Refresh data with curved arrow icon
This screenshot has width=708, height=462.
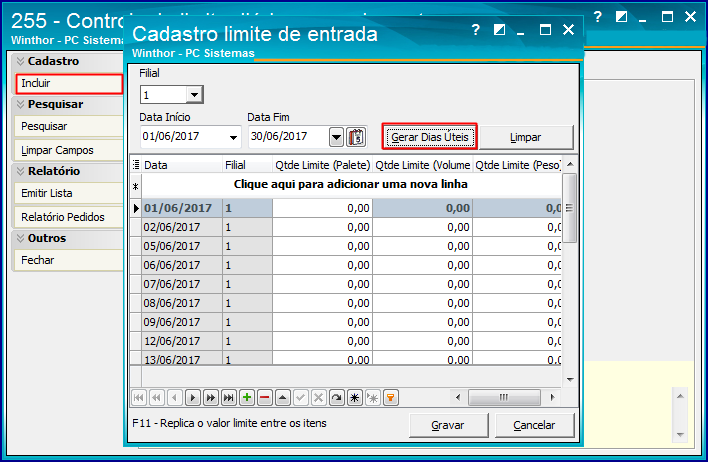pos(337,398)
